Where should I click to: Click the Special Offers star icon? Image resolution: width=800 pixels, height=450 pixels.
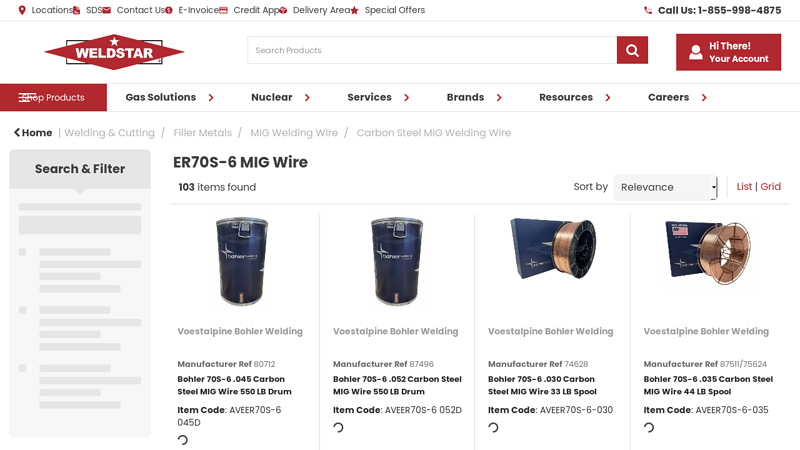355,10
